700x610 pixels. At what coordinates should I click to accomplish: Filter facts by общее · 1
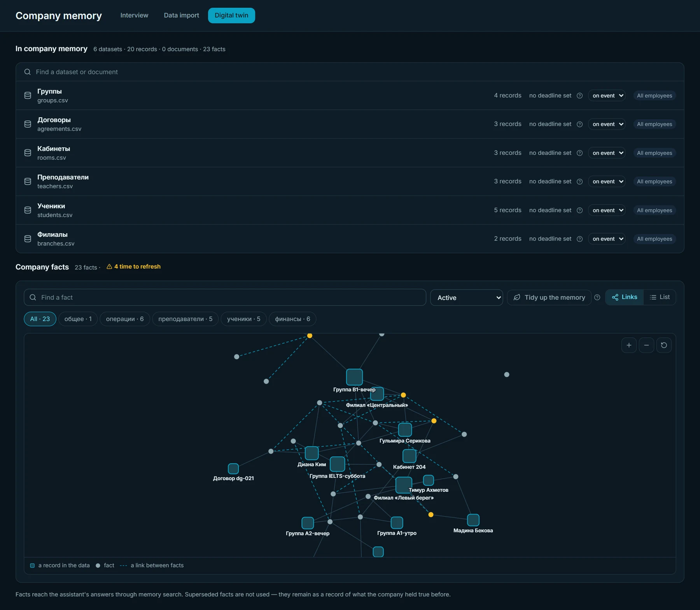coord(78,319)
